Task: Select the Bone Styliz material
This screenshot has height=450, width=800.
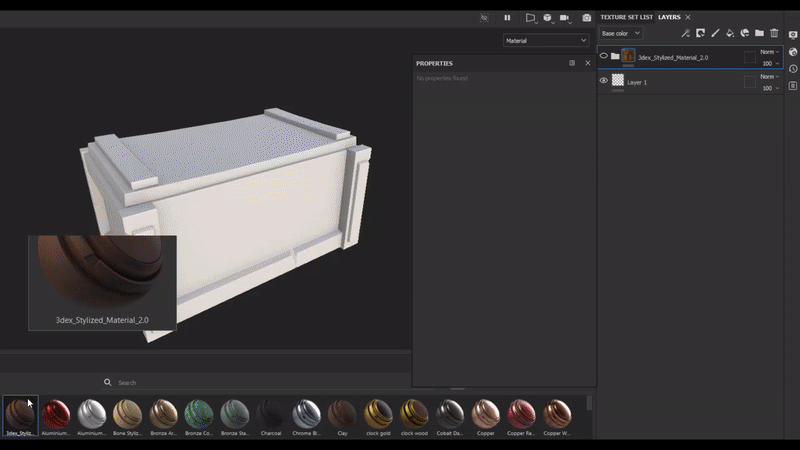Action: pos(128,417)
